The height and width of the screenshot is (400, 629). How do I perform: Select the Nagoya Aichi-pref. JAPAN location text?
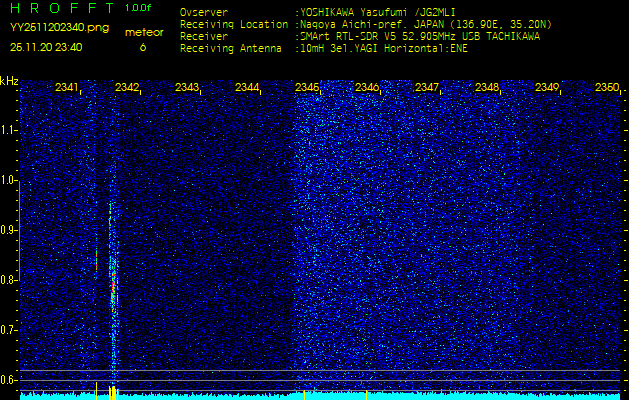point(426,25)
